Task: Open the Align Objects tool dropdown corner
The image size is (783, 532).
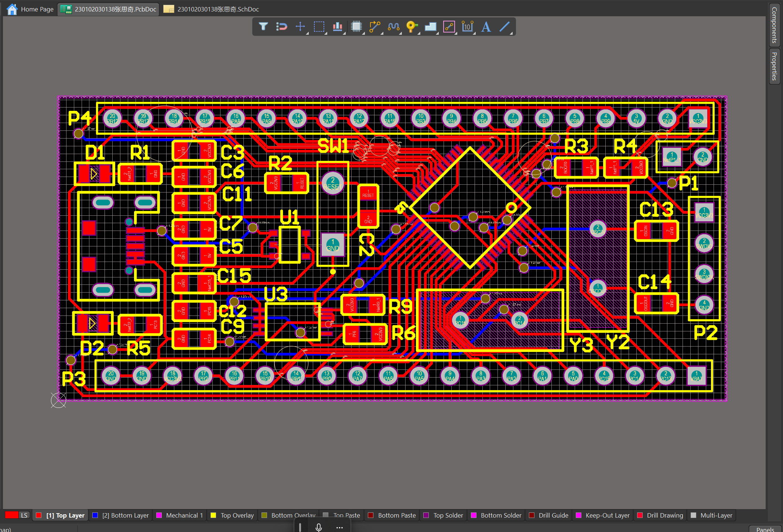Action: (344, 34)
